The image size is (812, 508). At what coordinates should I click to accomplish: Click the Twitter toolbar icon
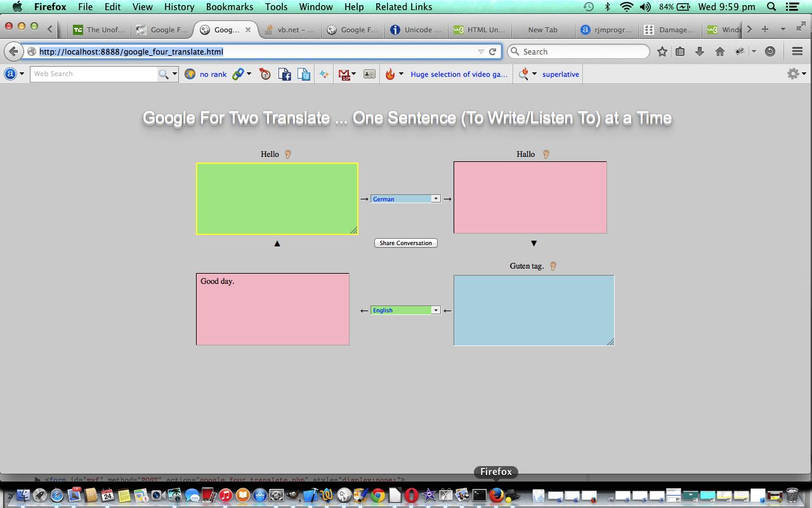[304, 74]
